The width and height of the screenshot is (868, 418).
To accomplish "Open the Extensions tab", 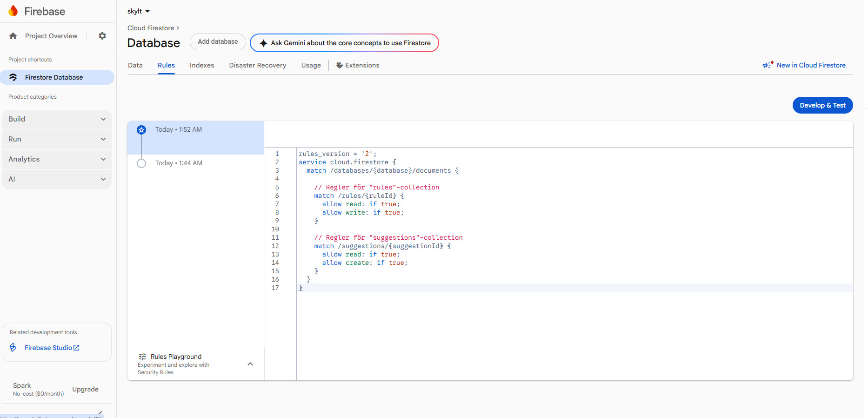I will [x=358, y=65].
